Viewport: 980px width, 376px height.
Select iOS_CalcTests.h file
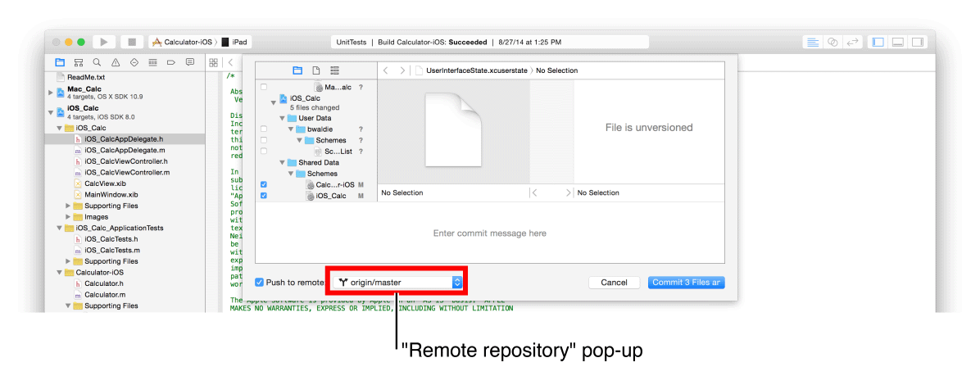click(111, 238)
